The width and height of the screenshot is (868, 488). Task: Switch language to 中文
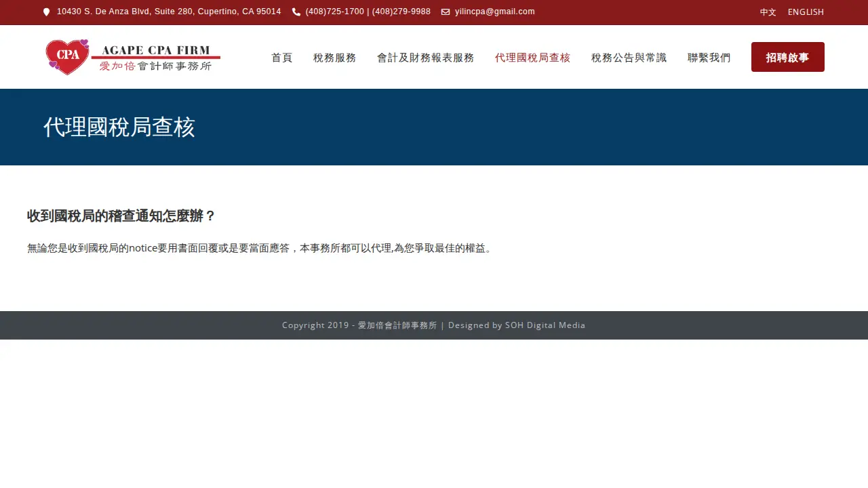[768, 12]
